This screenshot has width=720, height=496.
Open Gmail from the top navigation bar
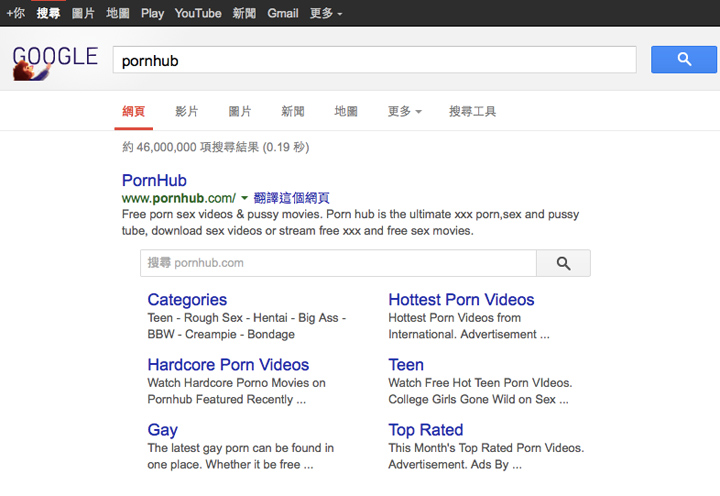pos(283,13)
